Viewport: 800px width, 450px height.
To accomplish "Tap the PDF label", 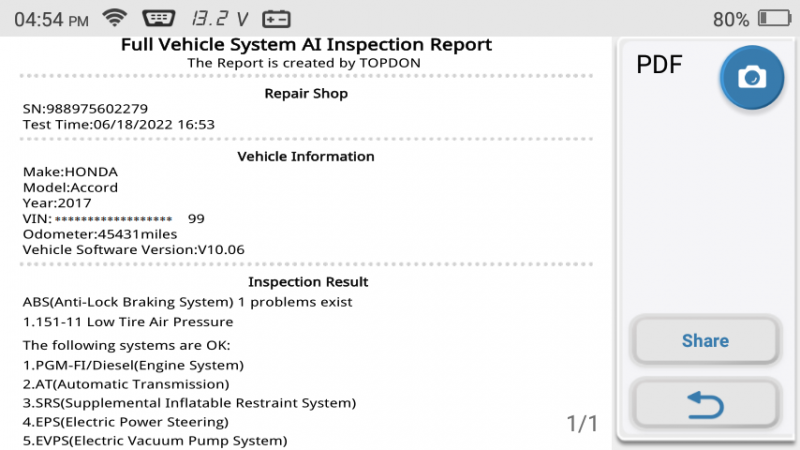I will point(659,65).
